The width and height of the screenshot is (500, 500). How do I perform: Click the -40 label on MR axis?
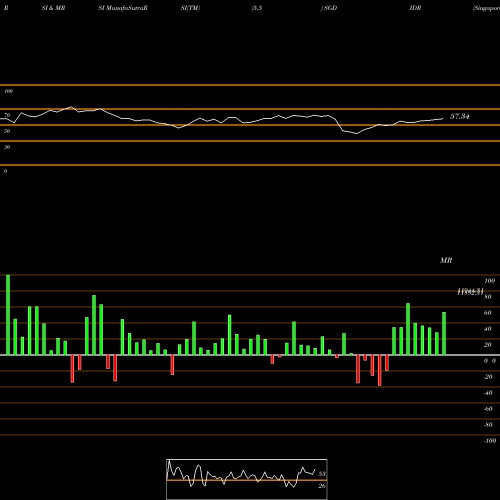(x=488, y=393)
